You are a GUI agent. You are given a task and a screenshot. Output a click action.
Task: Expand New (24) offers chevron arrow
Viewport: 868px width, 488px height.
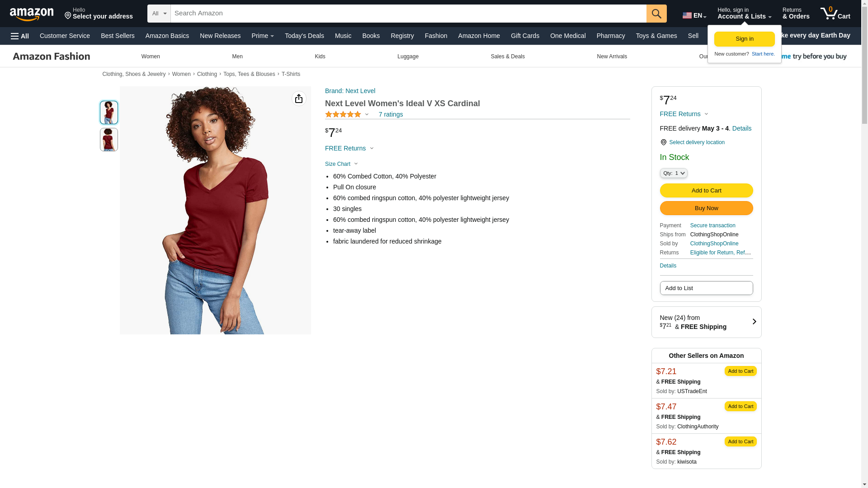click(754, 322)
